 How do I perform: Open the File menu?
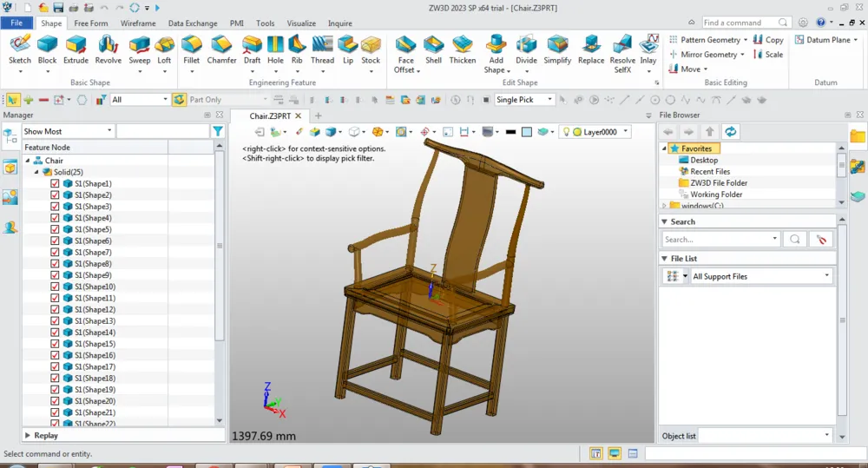pyautogui.click(x=16, y=23)
